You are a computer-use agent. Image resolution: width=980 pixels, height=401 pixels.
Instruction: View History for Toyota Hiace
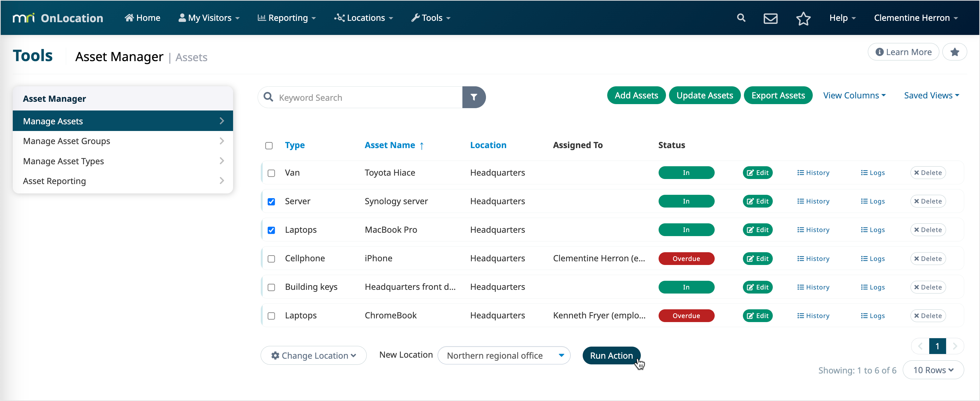coord(813,172)
